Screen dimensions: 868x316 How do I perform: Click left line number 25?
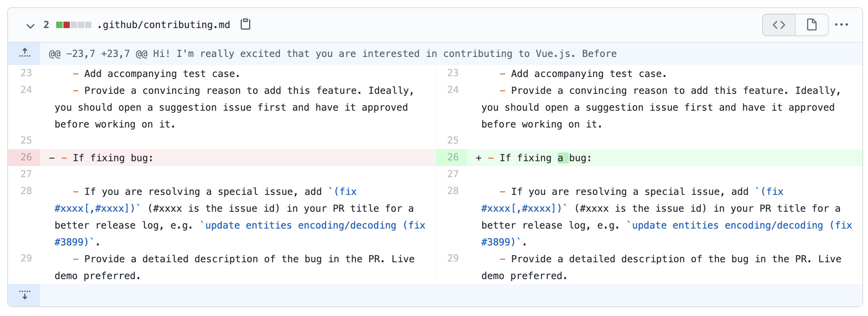[x=26, y=140]
